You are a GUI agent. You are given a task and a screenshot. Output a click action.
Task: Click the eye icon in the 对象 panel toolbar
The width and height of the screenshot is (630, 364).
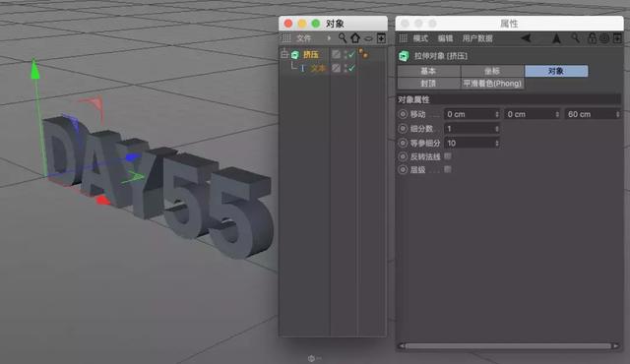[x=368, y=39]
